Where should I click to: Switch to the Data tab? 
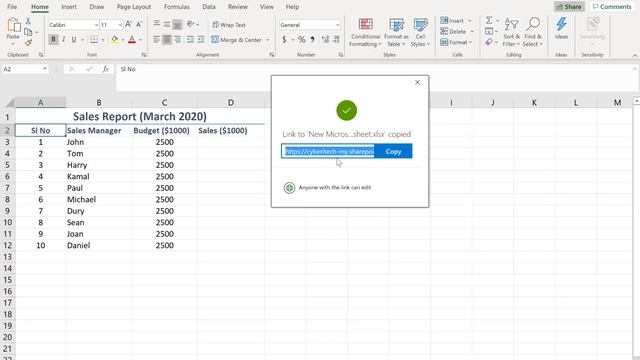pos(209,7)
